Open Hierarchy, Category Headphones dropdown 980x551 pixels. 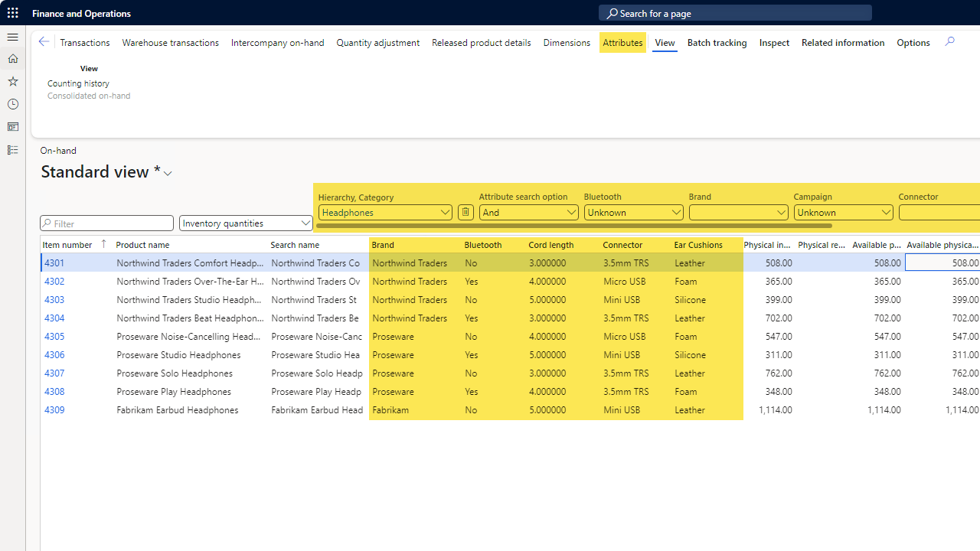coord(385,213)
